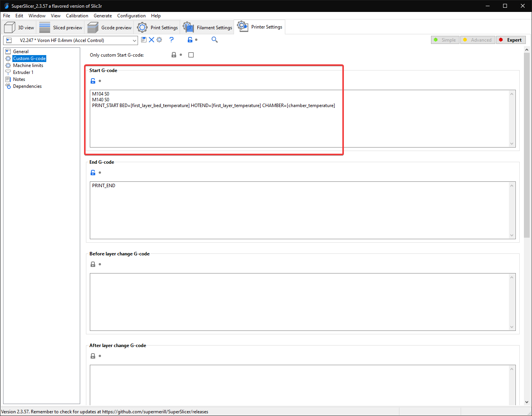The image size is (532, 416).
Task: Click the M104 S0 line
Action: pyautogui.click(x=101, y=94)
